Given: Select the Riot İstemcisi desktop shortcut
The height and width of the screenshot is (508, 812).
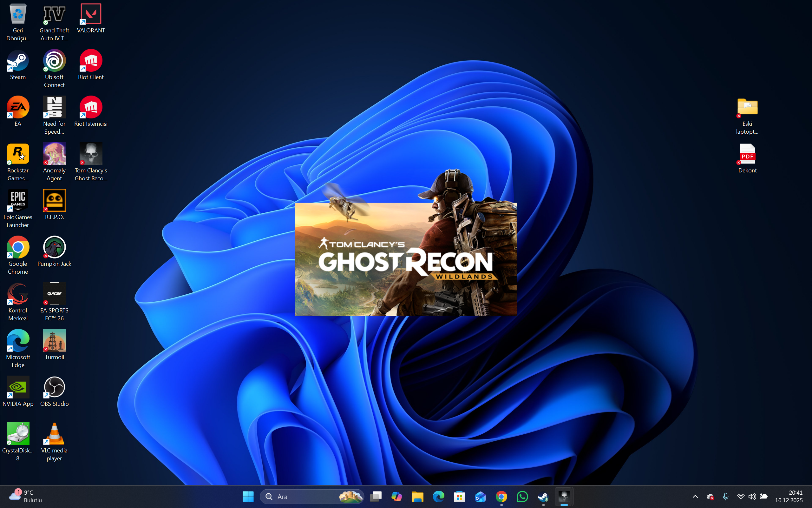Looking at the screenshot, I should [x=91, y=112].
